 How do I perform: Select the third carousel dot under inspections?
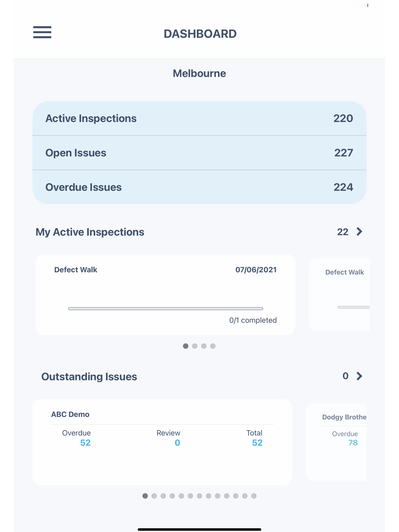tap(204, 346)
